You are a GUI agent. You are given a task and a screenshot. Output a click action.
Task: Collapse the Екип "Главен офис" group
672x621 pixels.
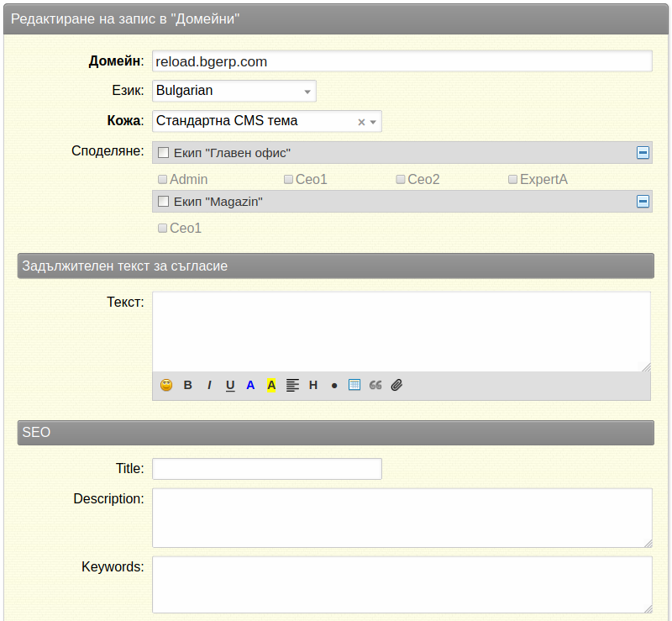[643, 152]
